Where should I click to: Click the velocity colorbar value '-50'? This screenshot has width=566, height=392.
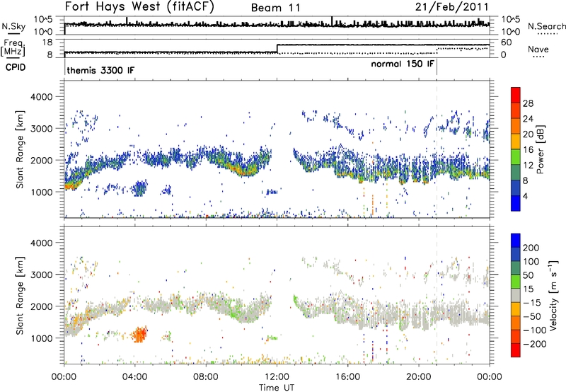[x=532, y=316]
